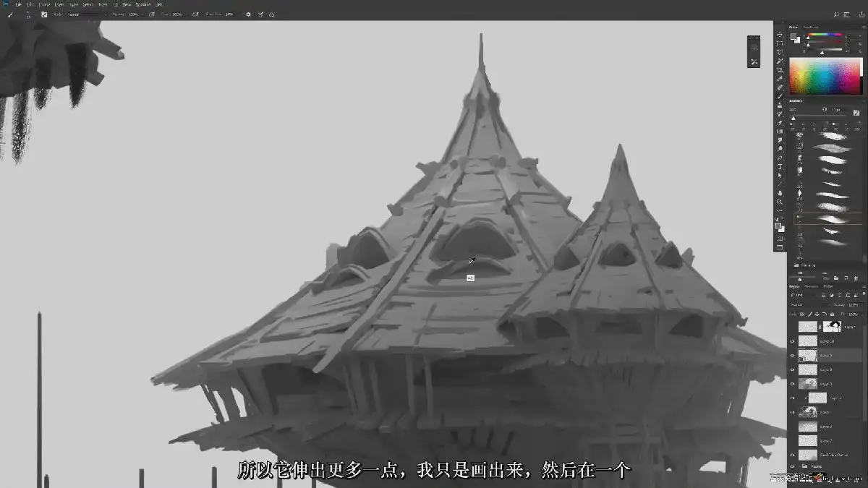The height and width of the screenshot is (488, 868).
Task: Select the Dodge tool
Action: (780, 149)
